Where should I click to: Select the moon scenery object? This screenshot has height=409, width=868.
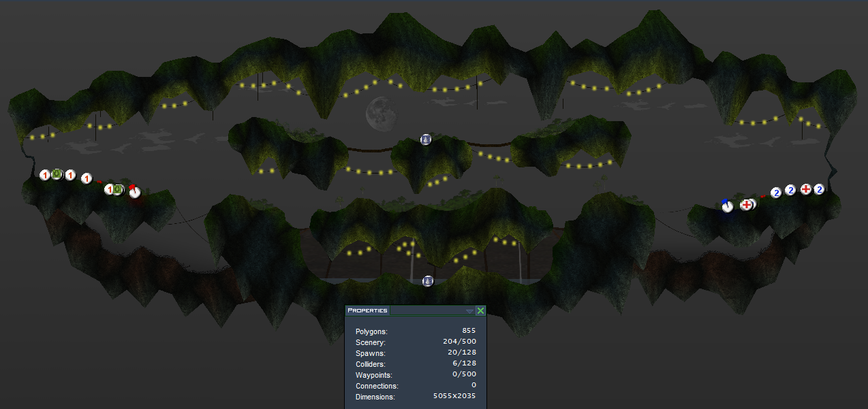[379, 113]
